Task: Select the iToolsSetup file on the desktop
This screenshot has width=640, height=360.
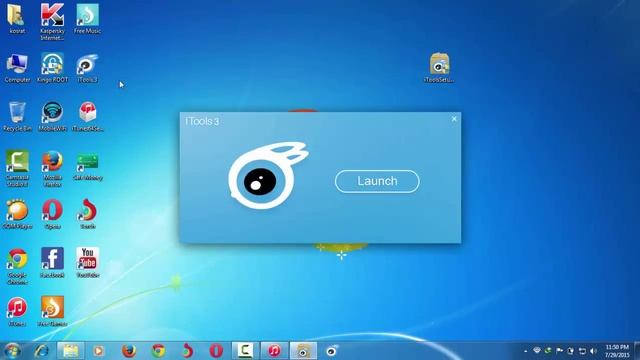Action: click(x=439, y=68)
